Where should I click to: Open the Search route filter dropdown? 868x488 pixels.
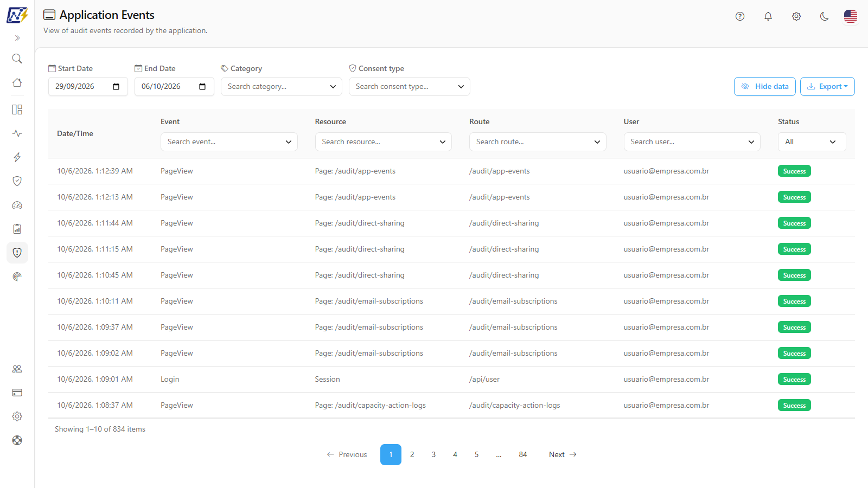click(538, 142)
